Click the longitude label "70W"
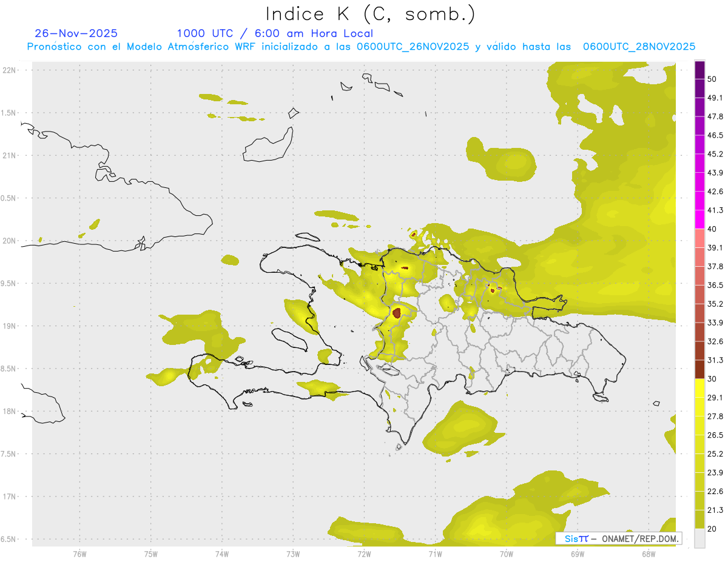Screen dimensions: 728x562 coord(507,554)
